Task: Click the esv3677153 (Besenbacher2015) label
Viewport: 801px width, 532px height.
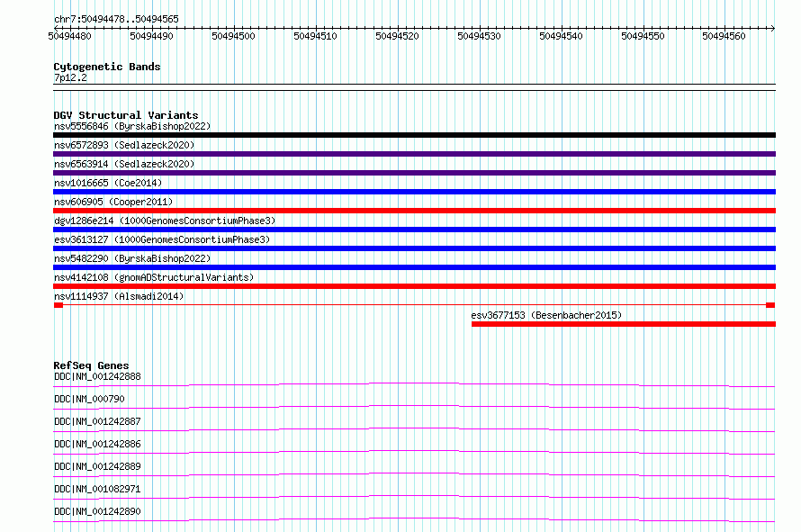Action: click(x=546, y=315)
